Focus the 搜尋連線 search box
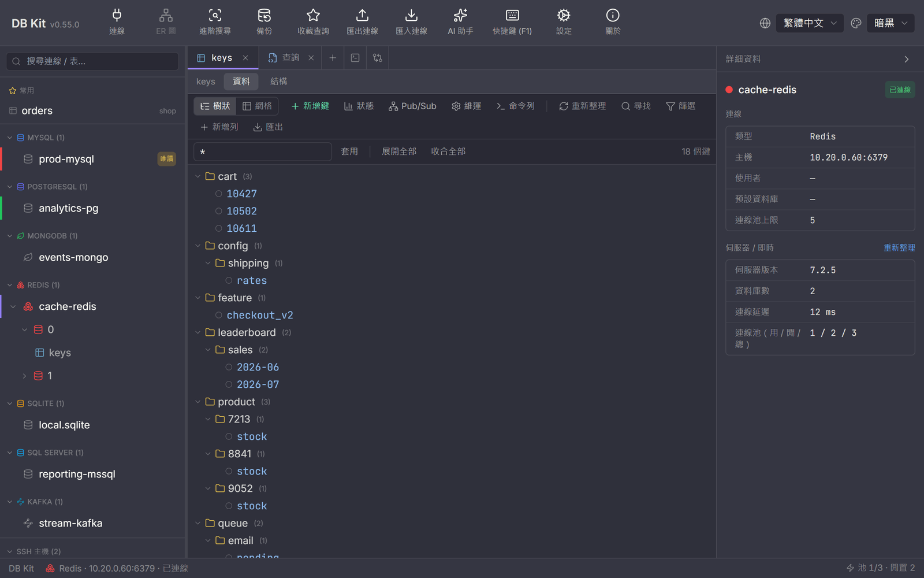 coord(92,61)
